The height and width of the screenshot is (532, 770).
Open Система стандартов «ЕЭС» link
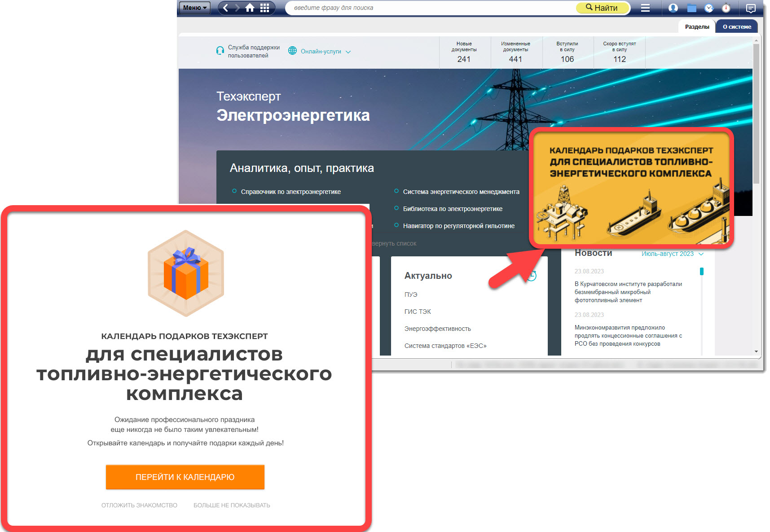(445, 346)
